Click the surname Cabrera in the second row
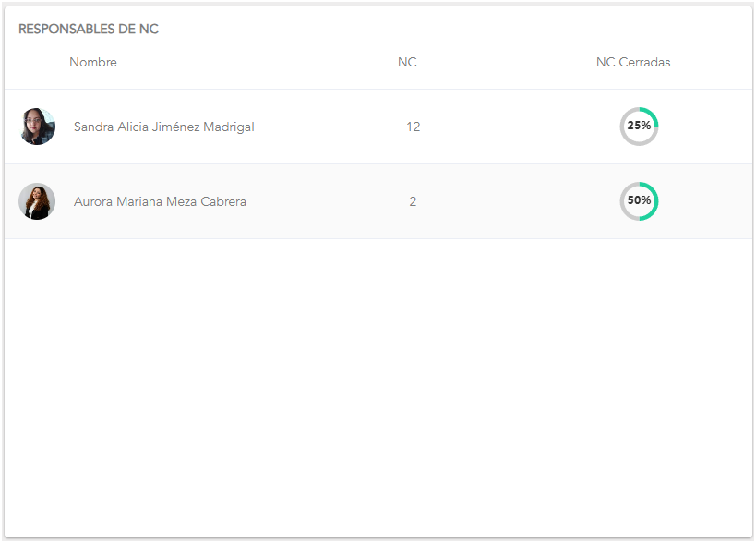The width and height of the screenshot is (756, 543). coord(222,201)
